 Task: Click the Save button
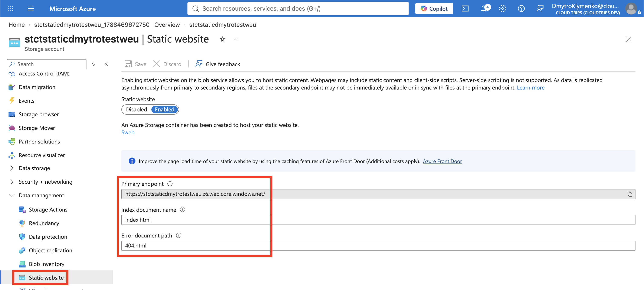coord(135,64)
